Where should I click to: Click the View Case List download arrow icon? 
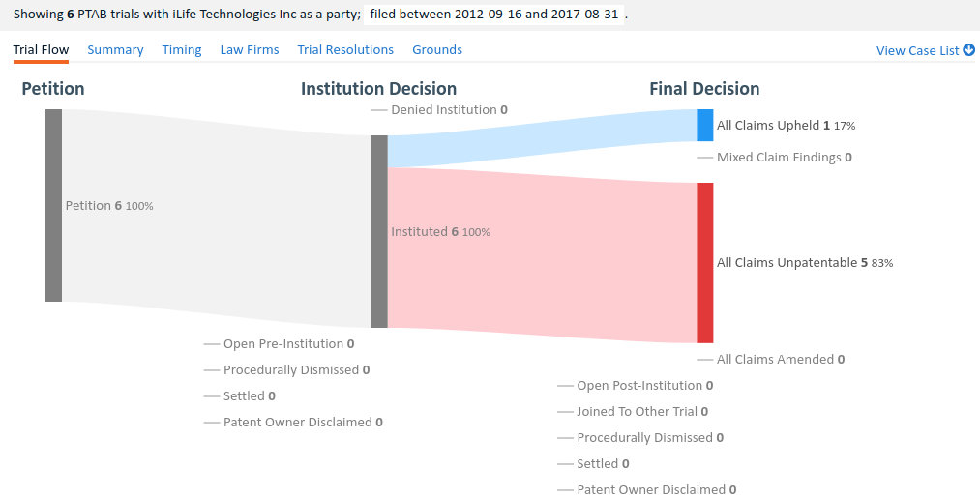coord(969,50)
